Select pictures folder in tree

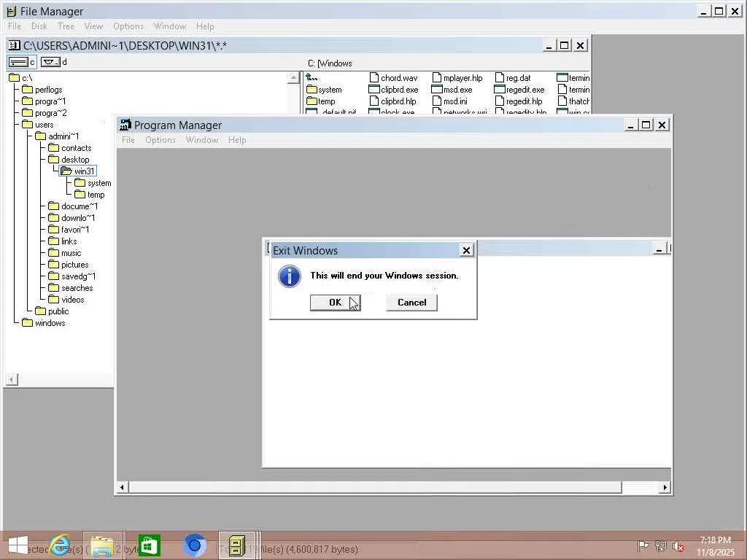click(69, 264)
